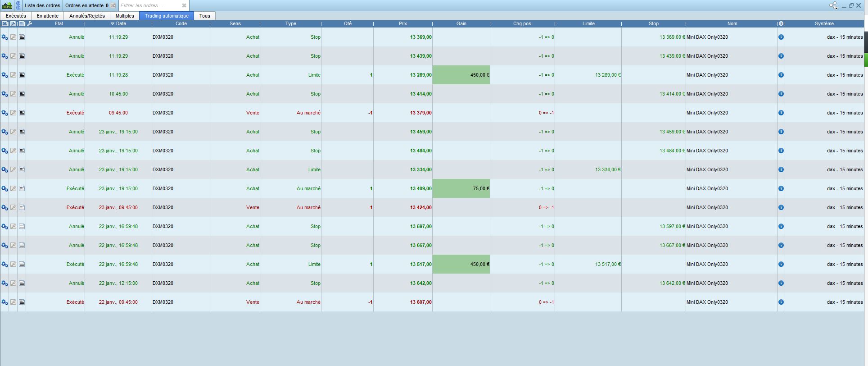Sort by the Gain column header
868x366 pixels.
(x=461, y=24)
